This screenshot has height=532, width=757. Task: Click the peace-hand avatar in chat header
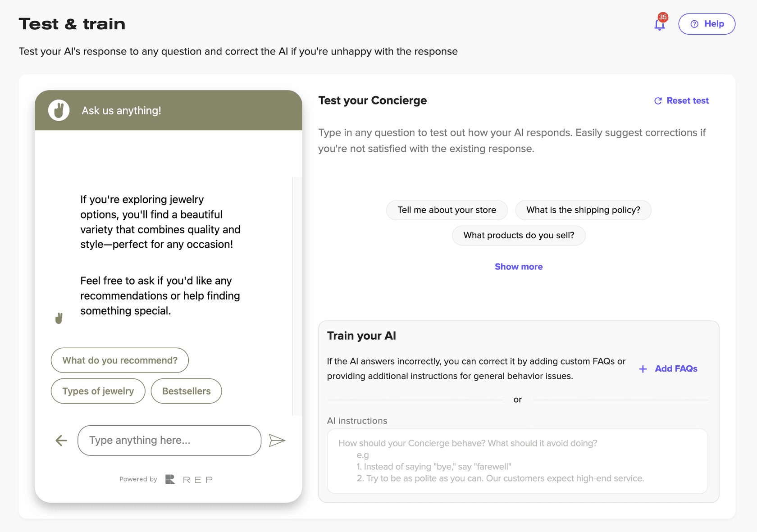tap(59, 110)
